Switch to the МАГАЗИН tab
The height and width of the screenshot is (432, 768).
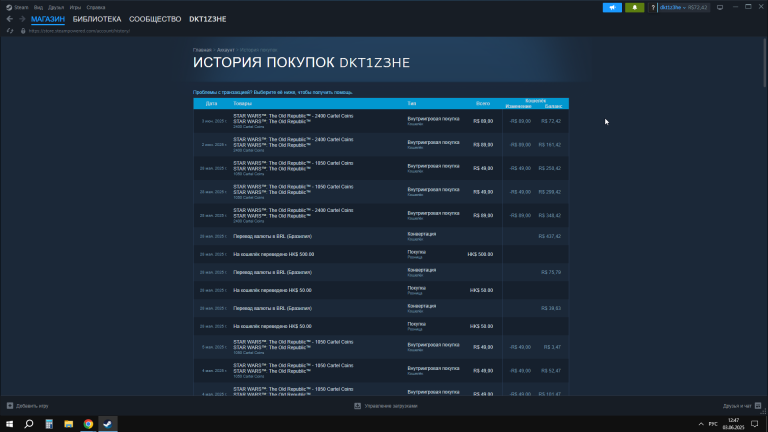point(48,19)
